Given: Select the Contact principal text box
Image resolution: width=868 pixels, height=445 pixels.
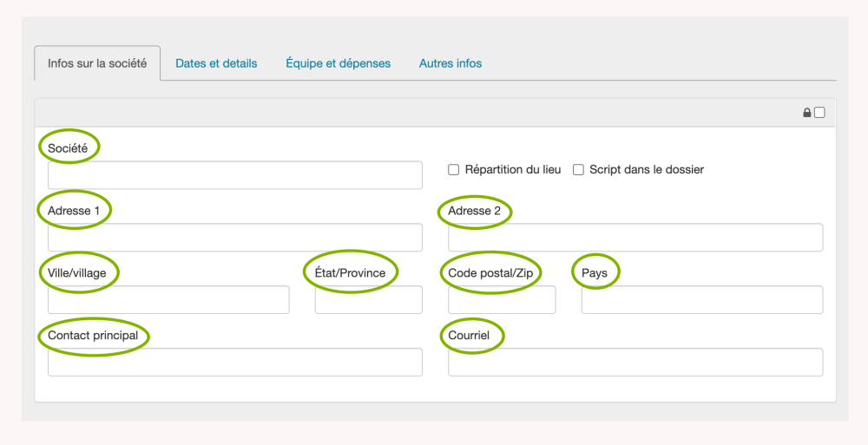Looking at the screenshot, I should pos(234,363).
